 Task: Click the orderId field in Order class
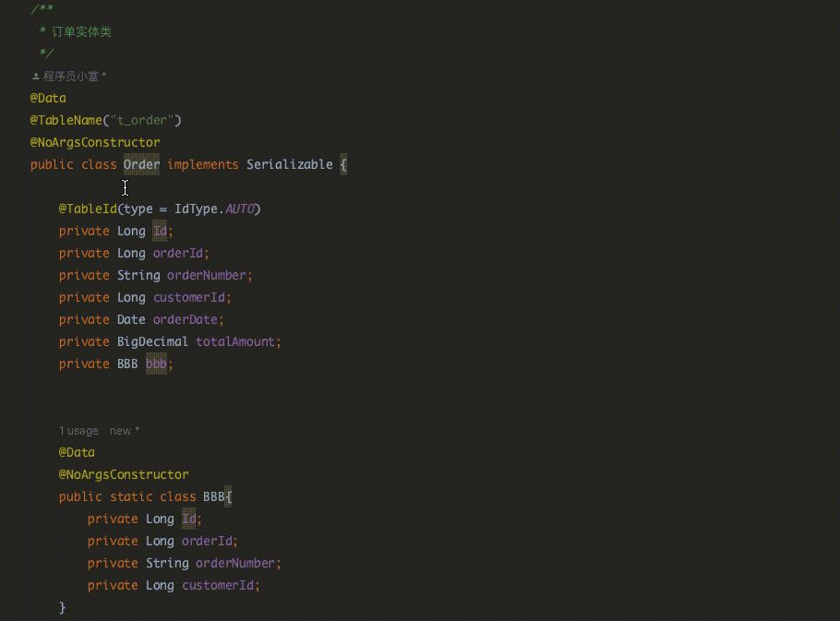point(178,253)
